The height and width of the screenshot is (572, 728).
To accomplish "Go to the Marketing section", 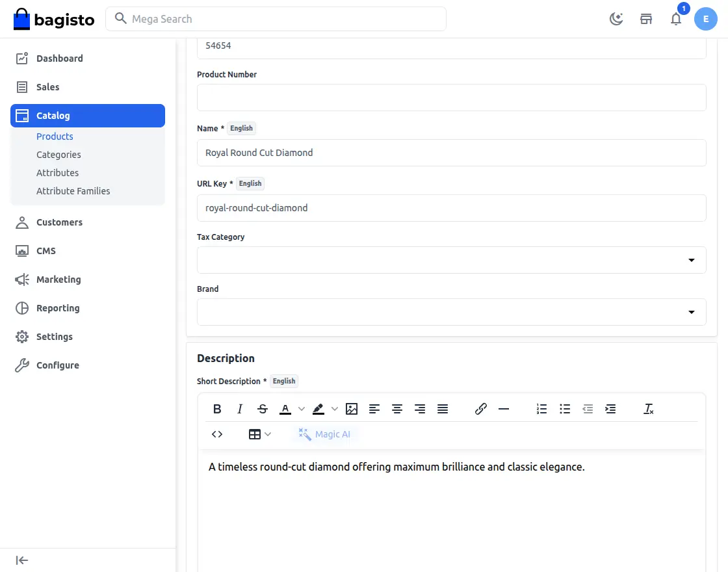I will pyautogui.click(x=58, y=279).
